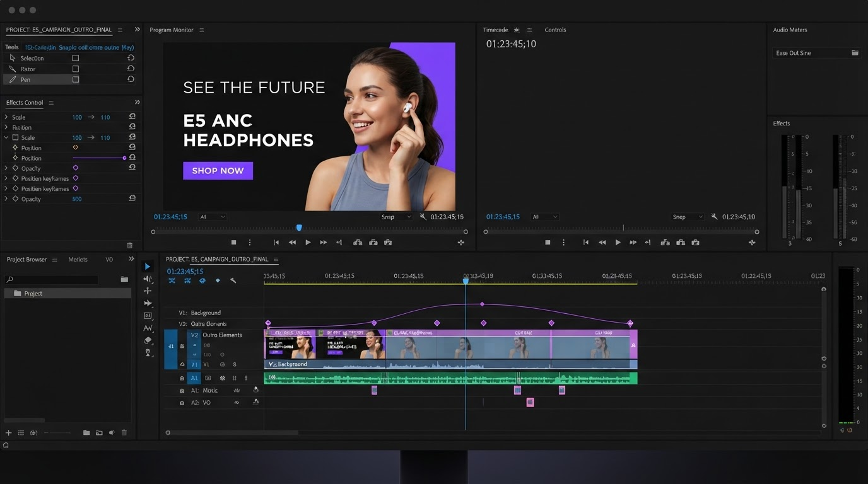Rewind in the Program Monitor
Image resolution: width=868 pixels, height=484 pixels.
[x=292, y=242]
